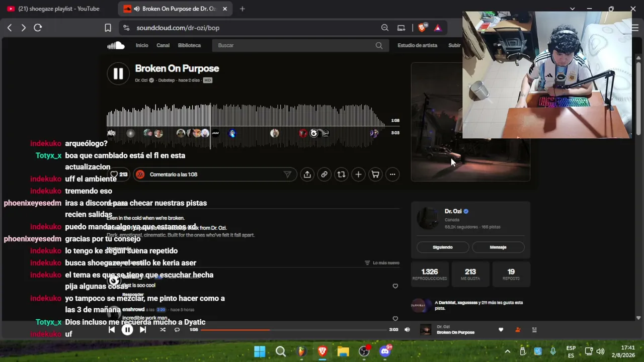Screen dimensions: 644x362
Task: Skip to the previous track in the player bar
Action: coord(112,330)
